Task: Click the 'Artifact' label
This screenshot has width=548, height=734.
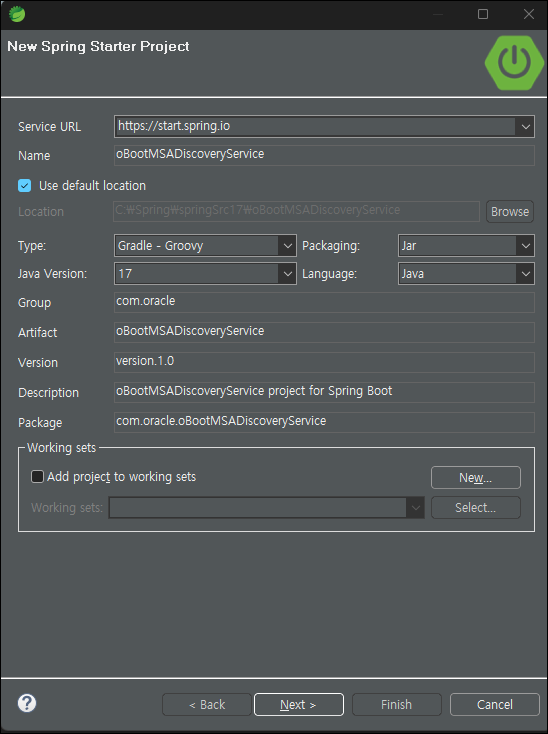Action: (x=37, y=333)
